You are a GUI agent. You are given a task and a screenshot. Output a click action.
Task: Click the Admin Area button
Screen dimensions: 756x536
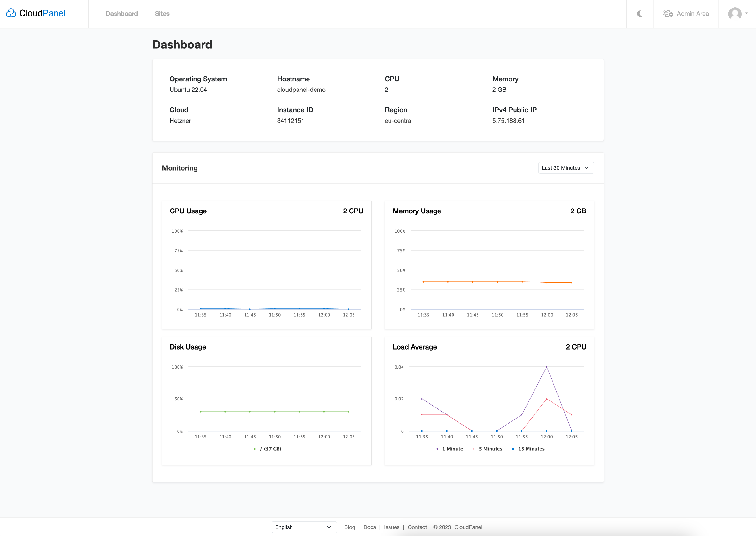[687, 13]
